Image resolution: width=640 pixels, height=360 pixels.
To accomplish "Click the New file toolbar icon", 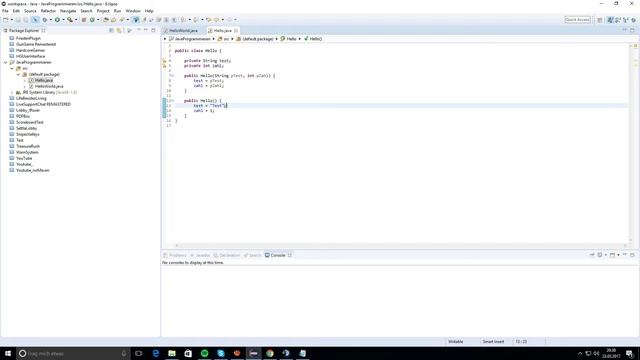I will (6, 20).
